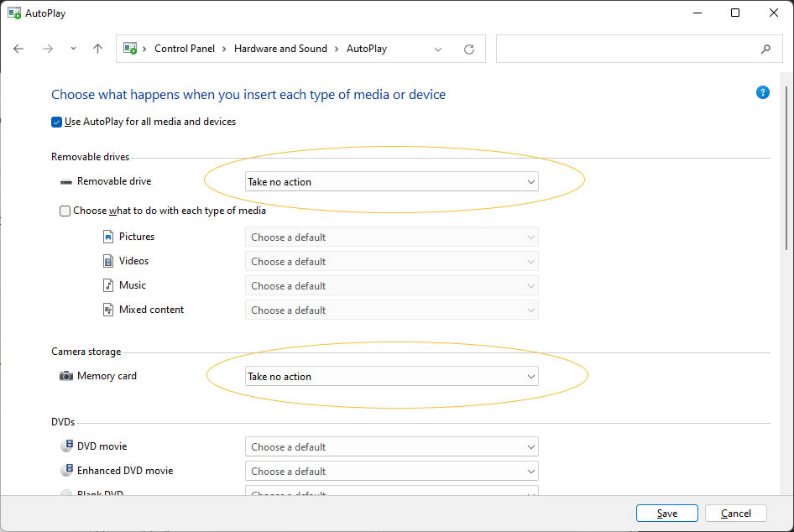This screenshot has height=532, width=794.
Task: Click the up navigation arrow
Action: (97, 49)
